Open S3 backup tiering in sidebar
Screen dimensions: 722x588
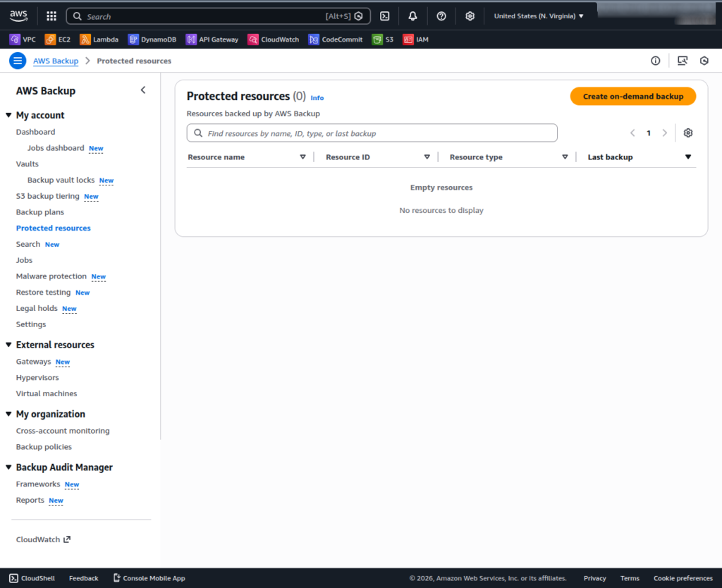click(x=47, y=196)
